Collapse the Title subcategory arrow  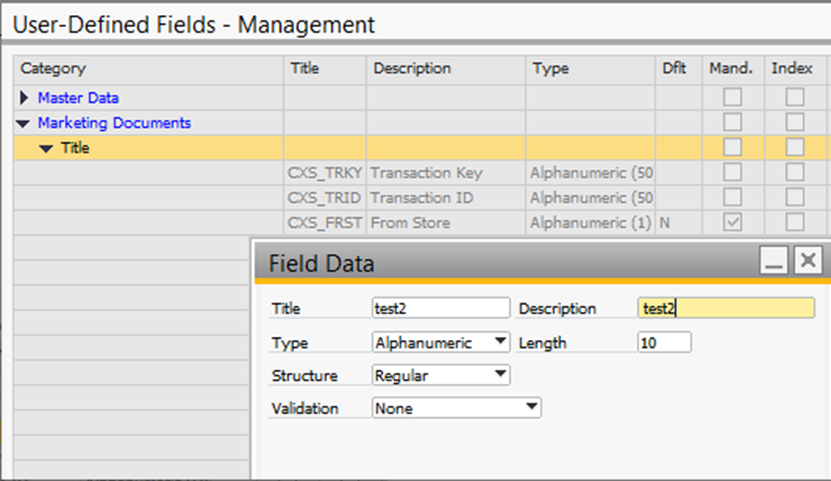(46, 149)
